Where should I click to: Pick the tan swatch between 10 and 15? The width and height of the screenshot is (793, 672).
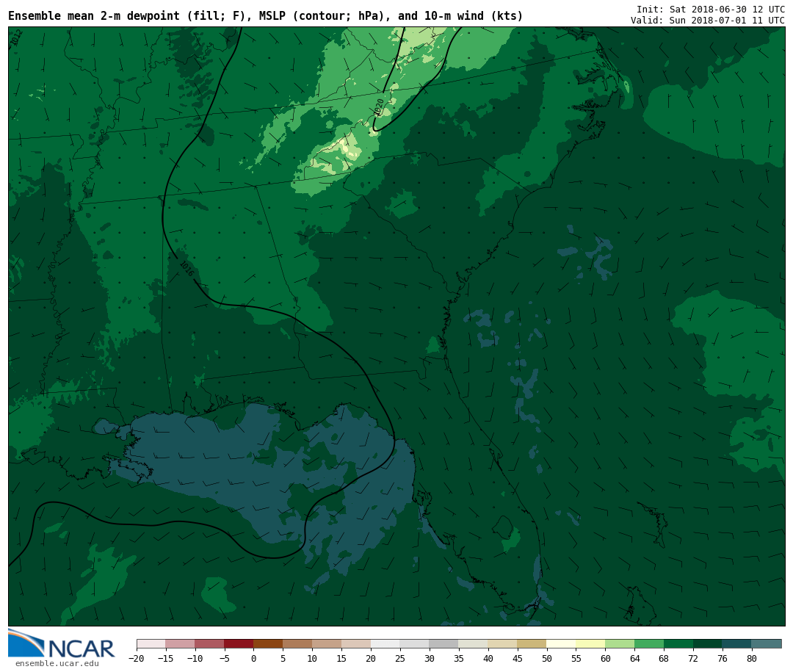pos(327,643)
